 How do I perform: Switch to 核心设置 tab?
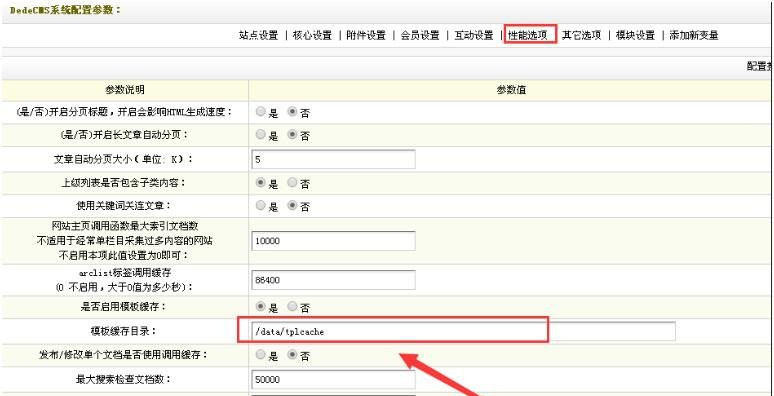coord(312,36)
